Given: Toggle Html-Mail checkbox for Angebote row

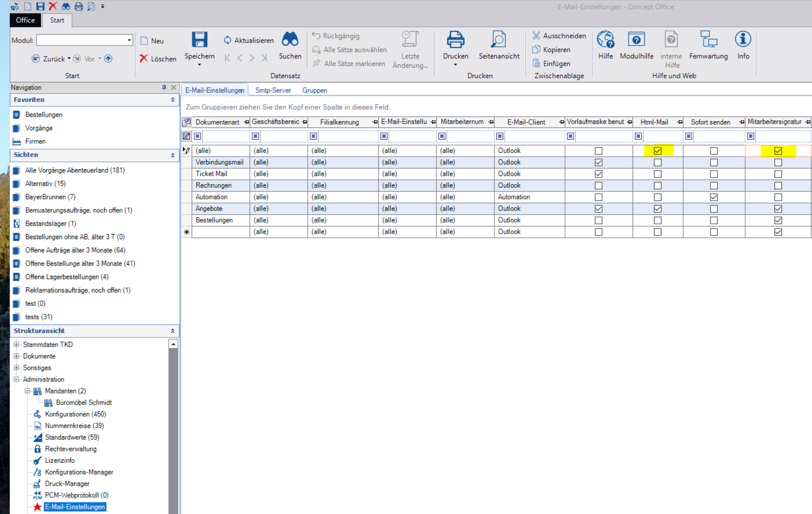Looking at the screenshot, I should 657,209.
